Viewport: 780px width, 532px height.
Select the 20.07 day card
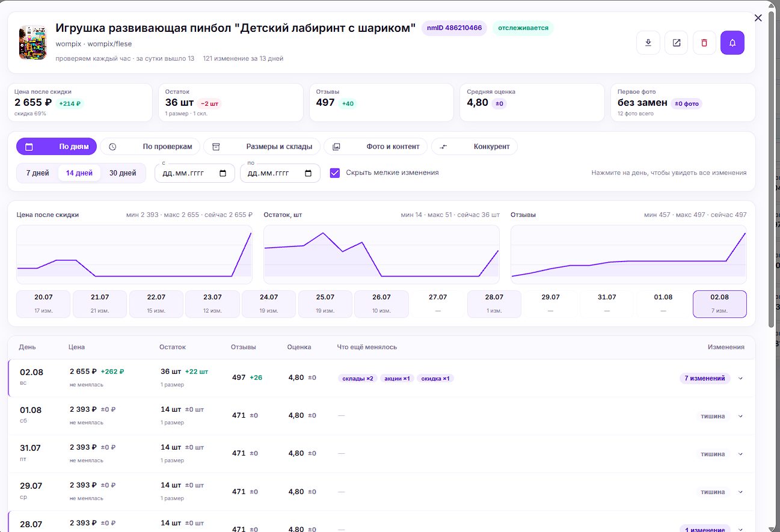point(43,304)
